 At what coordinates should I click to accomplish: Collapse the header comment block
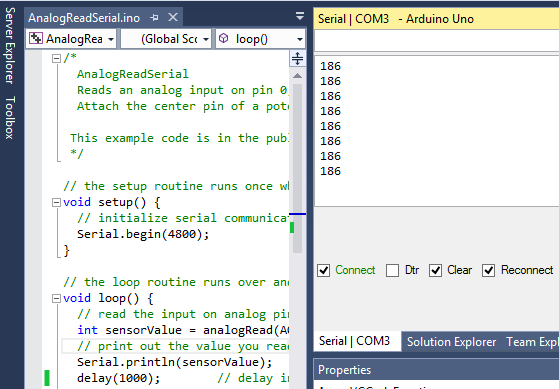pos(56,58)
